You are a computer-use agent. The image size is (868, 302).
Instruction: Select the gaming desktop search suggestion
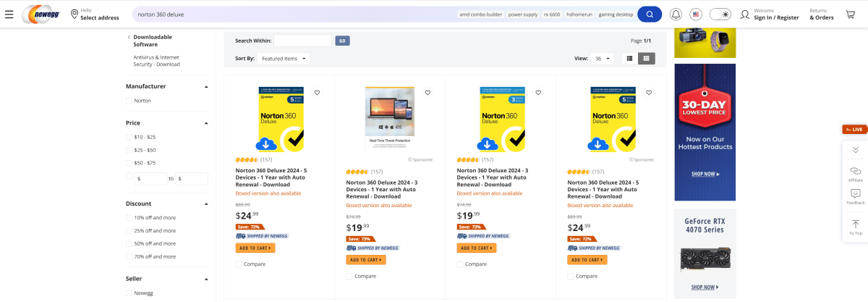[x=616, y=14]
